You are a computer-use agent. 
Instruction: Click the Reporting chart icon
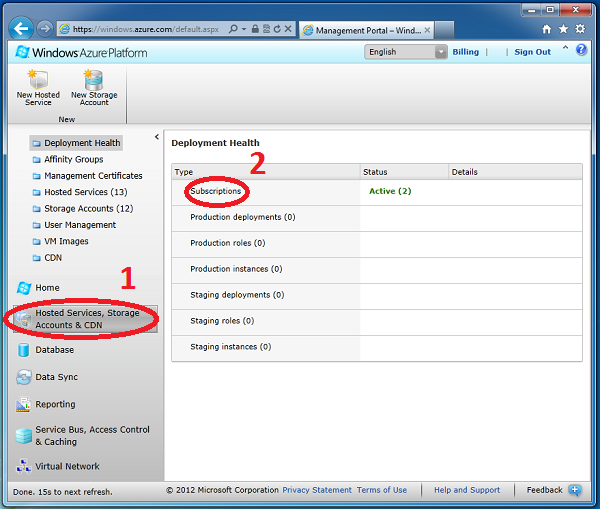(x=23, y=405)
